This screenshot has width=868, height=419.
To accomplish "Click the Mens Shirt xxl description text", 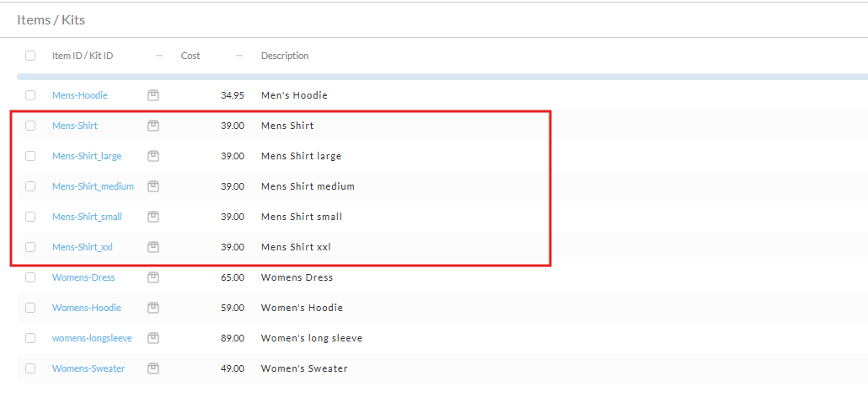I will 296,247.
